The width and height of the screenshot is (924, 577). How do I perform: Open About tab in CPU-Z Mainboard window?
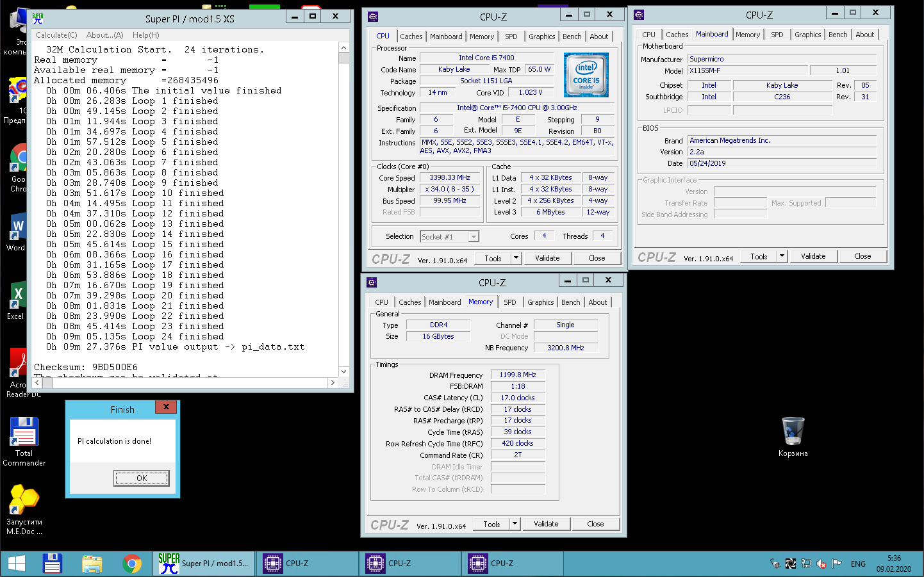864,35
